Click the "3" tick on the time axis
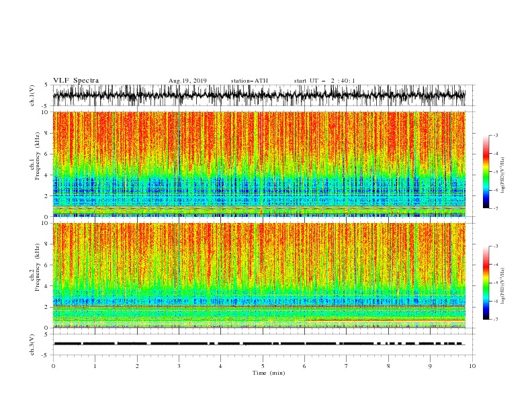532x411 pixels. tap(179, 366)
